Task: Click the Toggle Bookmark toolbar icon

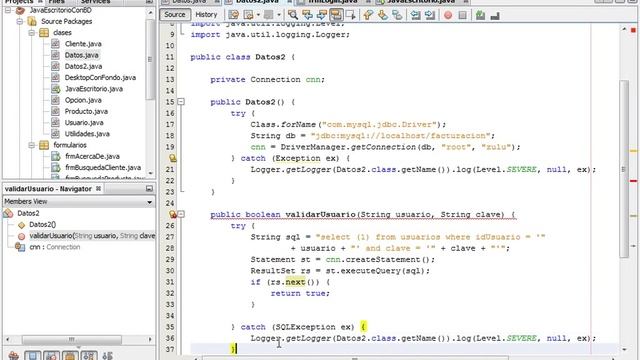Action: point(397,15)
